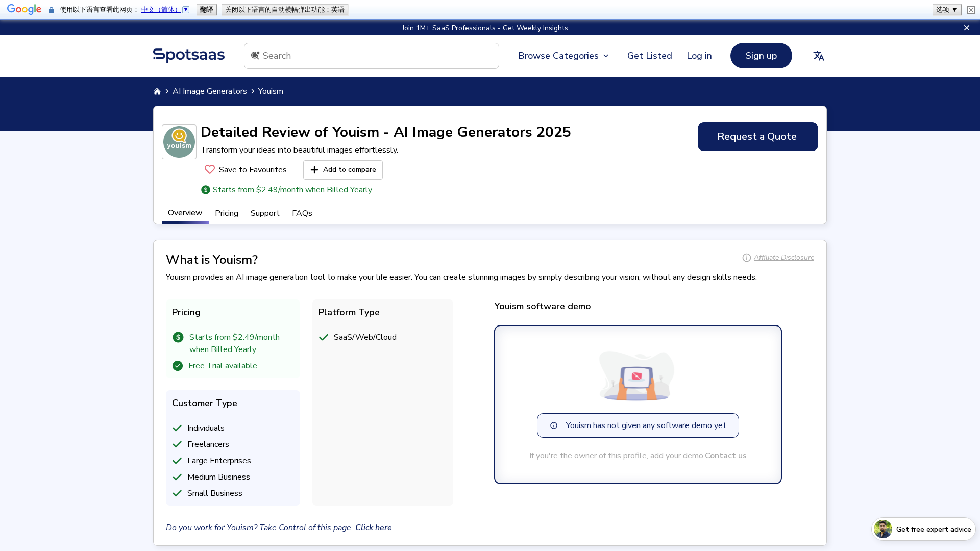Click the language translate icon
The image size is (980, 551).
[819, 56]
